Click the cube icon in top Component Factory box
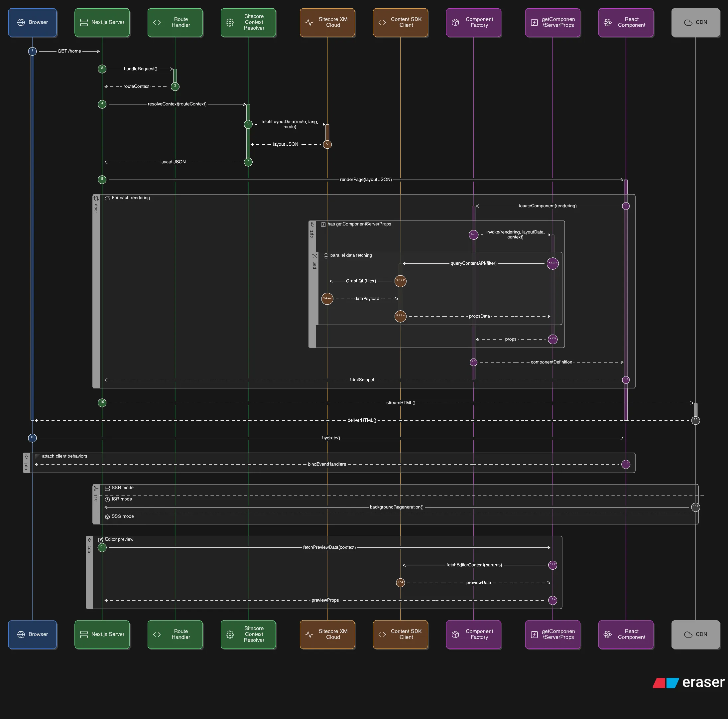Viewport: 728px width, 719px height. click(455, 23)
